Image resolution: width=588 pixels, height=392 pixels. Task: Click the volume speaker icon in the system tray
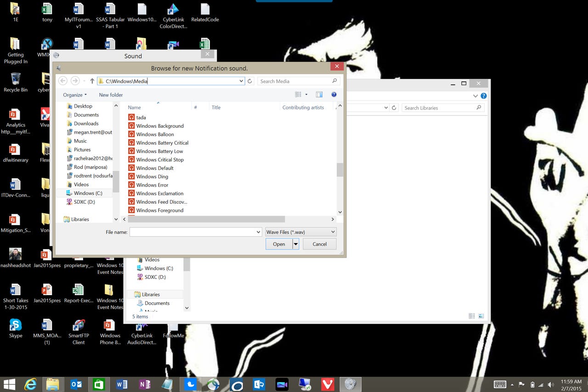point(552,384)
